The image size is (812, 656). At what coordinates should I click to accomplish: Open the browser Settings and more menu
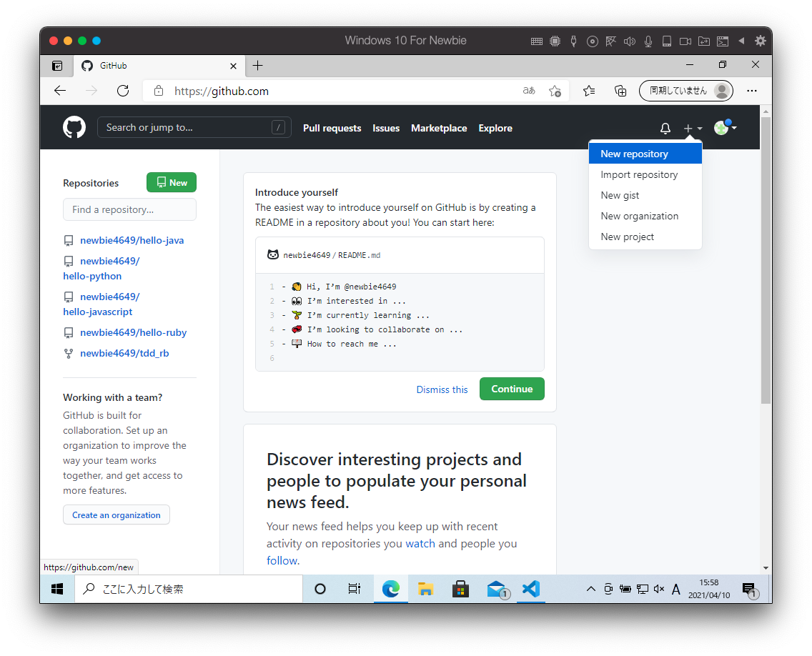[752, 91]
